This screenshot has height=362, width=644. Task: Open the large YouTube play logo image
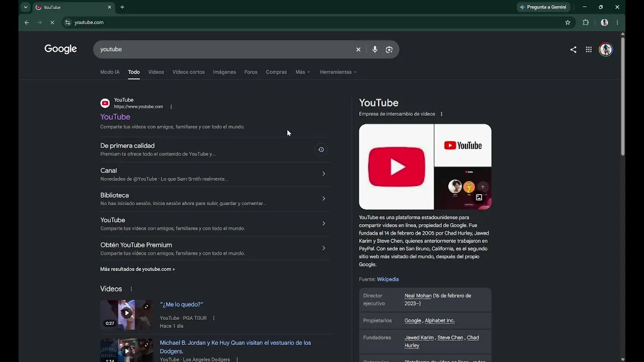coord(396,167)
